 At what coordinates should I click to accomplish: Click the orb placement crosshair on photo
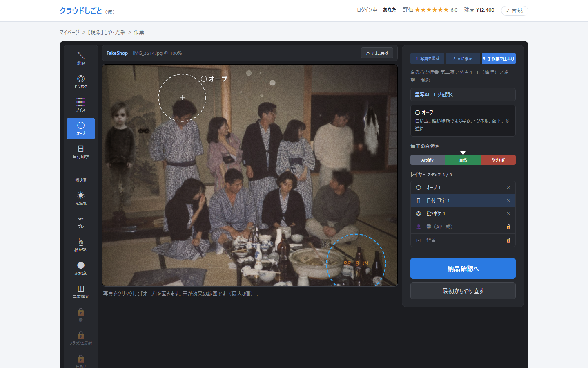[x=182, y=98]
